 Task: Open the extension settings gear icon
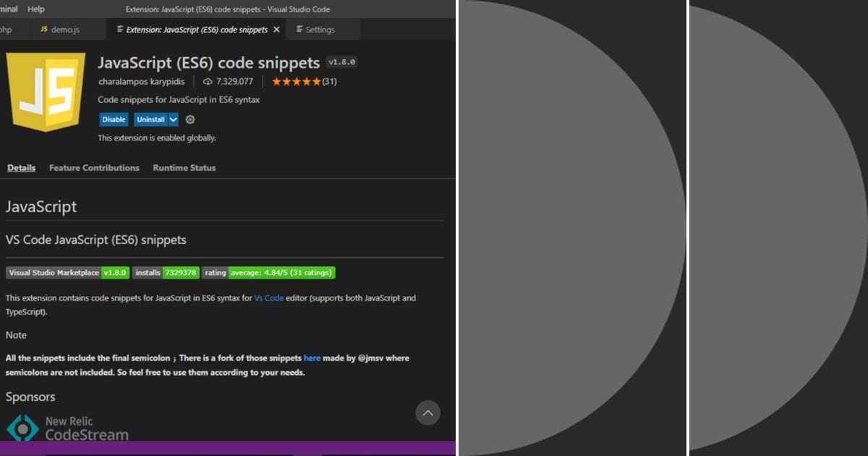pos(190,119)
